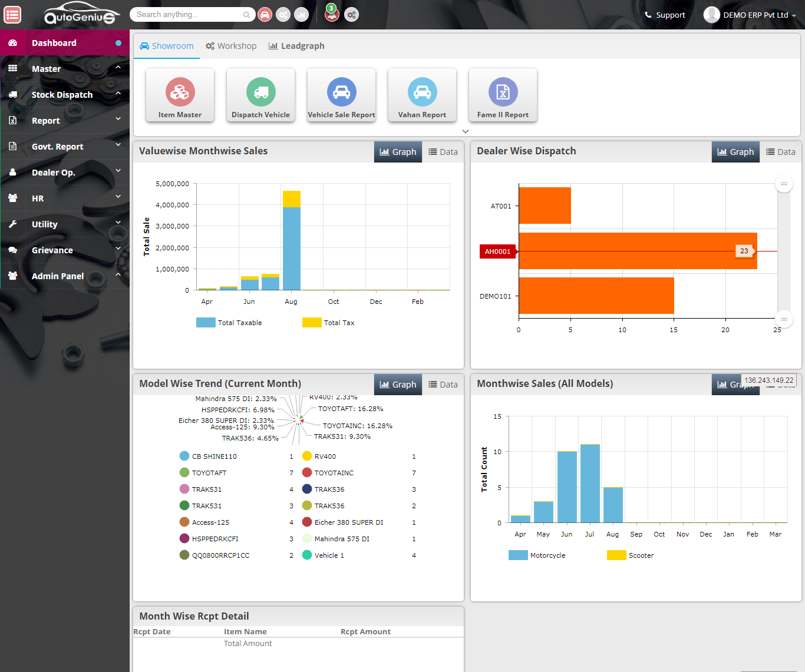The height and width of the screenshot is (672, 805).
Task: Open the Item Master shortcut
Action: [x=180, y=95]
